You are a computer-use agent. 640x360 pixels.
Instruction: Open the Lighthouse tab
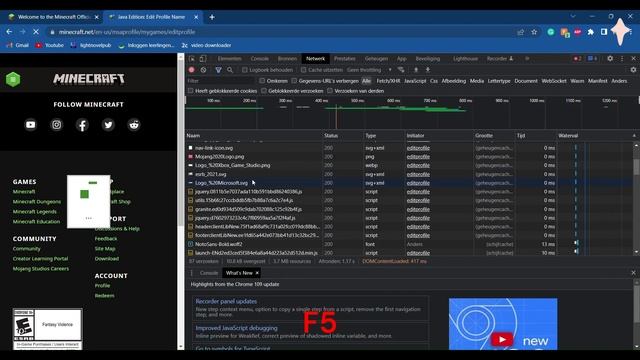click(465, 58)
